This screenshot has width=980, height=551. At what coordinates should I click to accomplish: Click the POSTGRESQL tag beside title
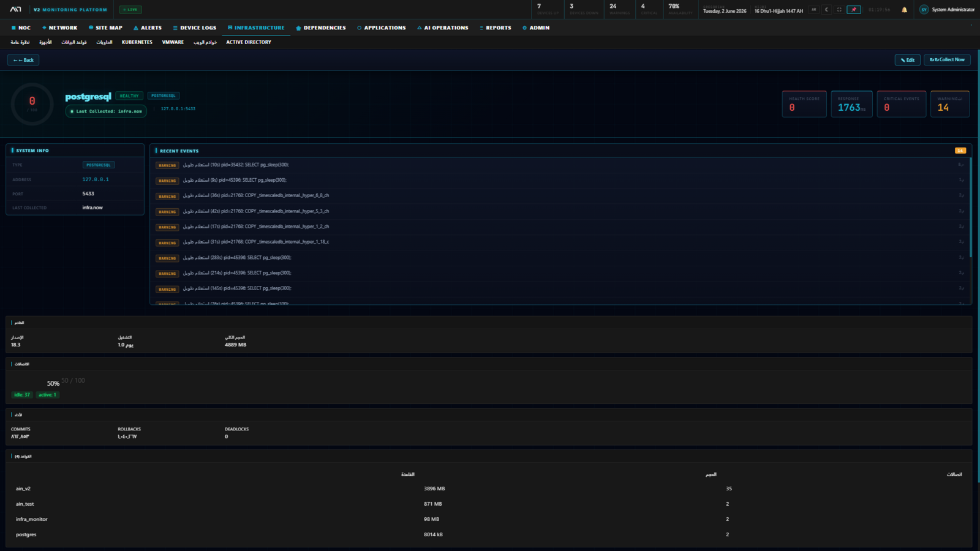(x=164, y=96)
